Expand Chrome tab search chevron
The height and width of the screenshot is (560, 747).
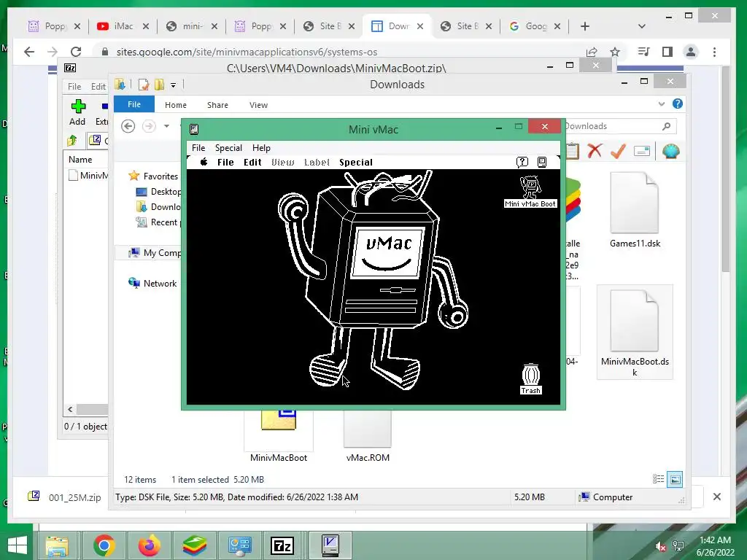[642, 26]
